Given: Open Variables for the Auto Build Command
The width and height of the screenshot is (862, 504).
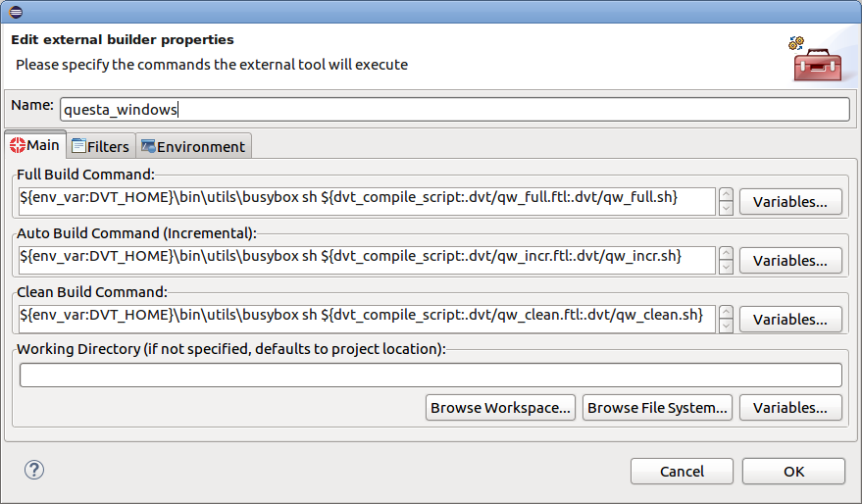Looking at the screenshot, I should 790,261.
